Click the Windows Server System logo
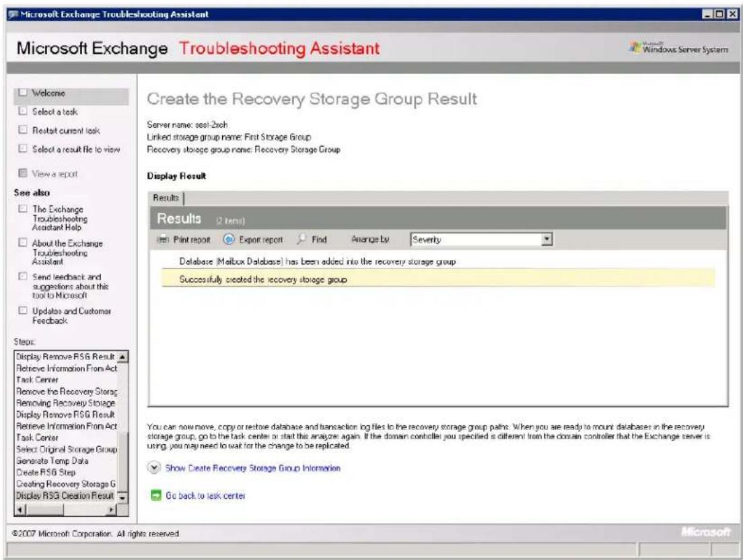This screenshot has height=560, width=743. pos(678,48)
